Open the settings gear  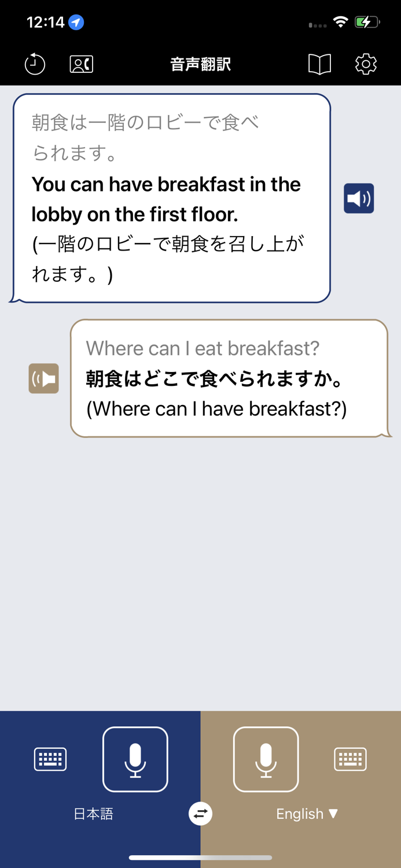click(x=366, y=64)
